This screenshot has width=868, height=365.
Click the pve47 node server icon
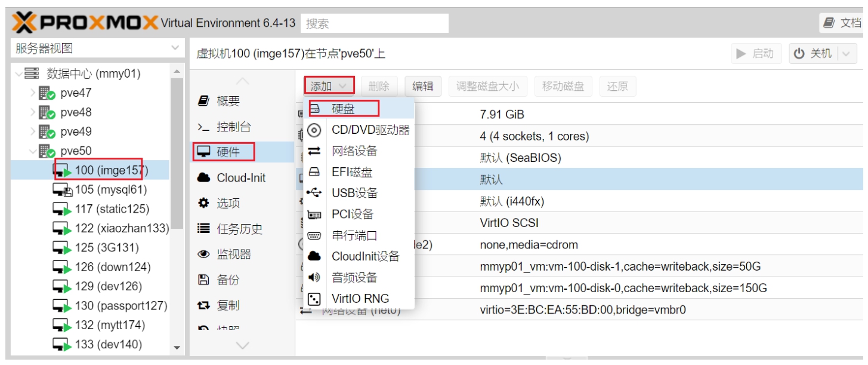(x=47, y=93)
